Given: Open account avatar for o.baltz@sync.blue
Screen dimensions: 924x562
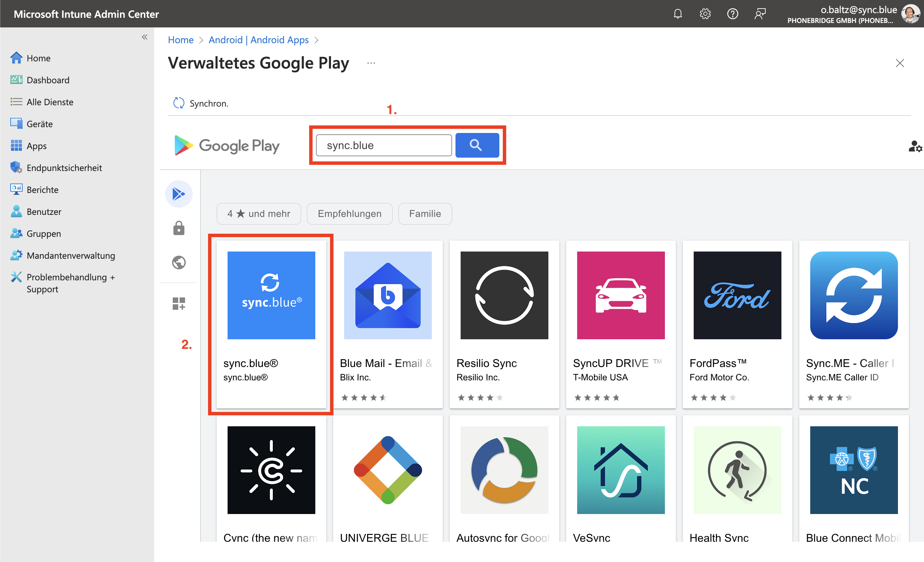Looking at the screenshot, I should [x=911, y=14].
